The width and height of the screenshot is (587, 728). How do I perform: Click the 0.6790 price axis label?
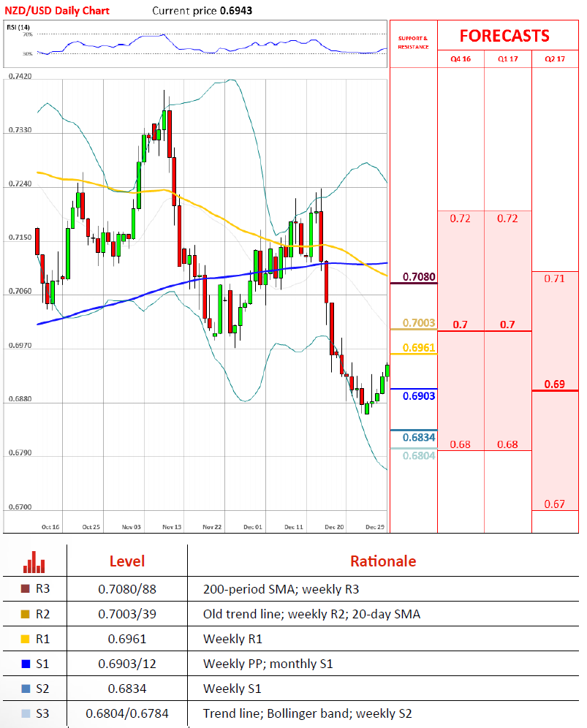[x=20, y=452]
